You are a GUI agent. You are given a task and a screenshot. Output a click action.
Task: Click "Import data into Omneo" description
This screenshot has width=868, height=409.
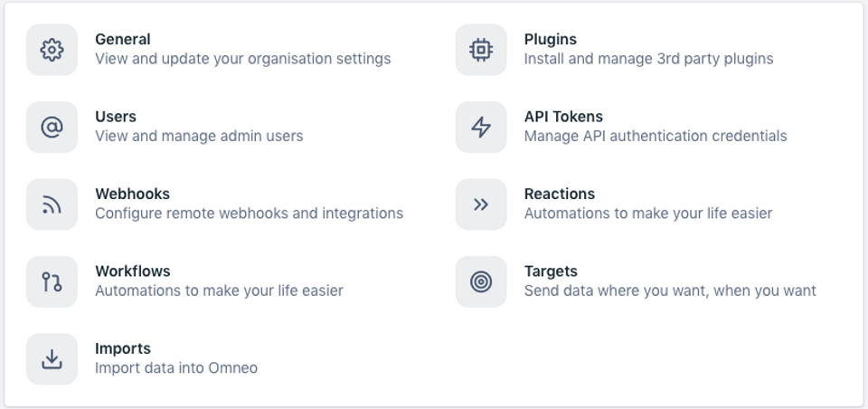pos(176,368)
